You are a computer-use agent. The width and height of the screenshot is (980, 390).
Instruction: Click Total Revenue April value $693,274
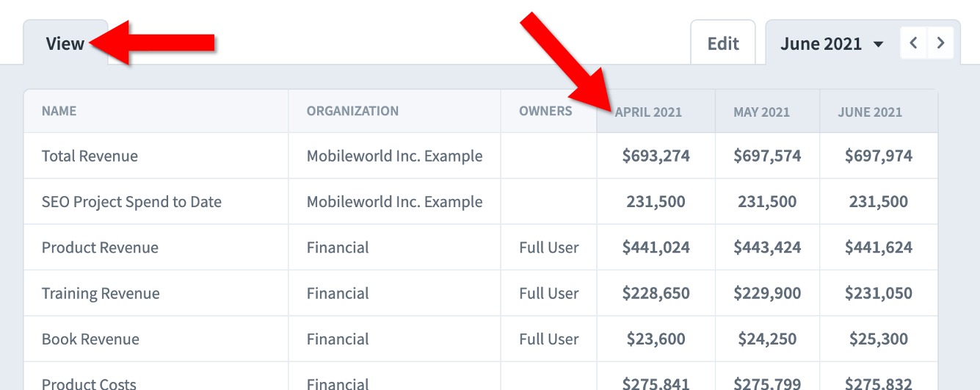tap(656, 156)
